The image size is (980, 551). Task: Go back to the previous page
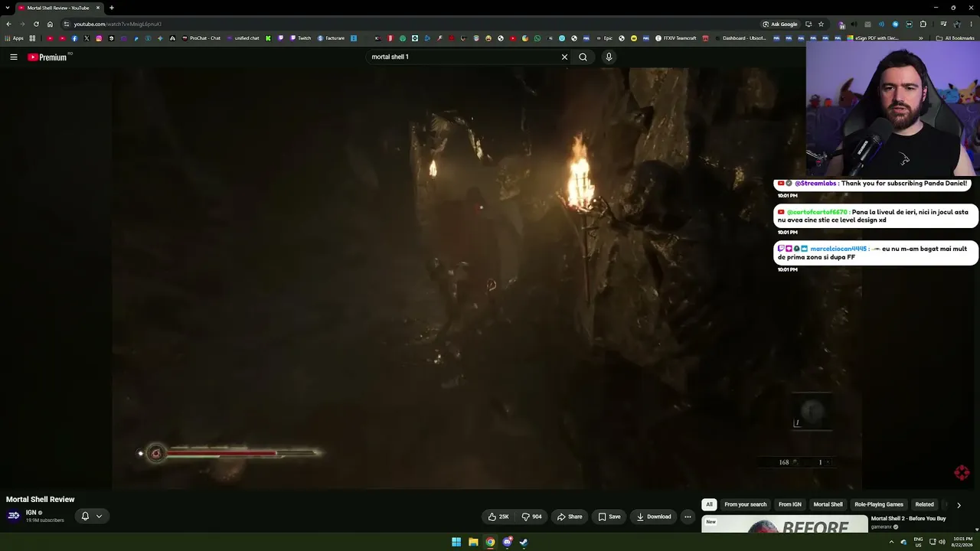point(8,24)
